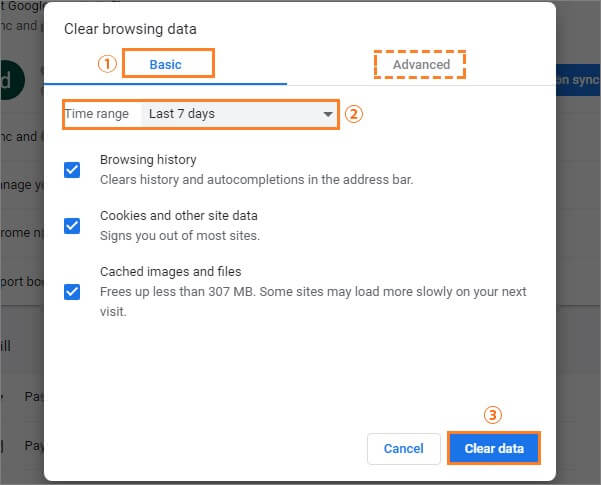Click the Cached images and files label
The image size is (601, 485).
[171, 271]
